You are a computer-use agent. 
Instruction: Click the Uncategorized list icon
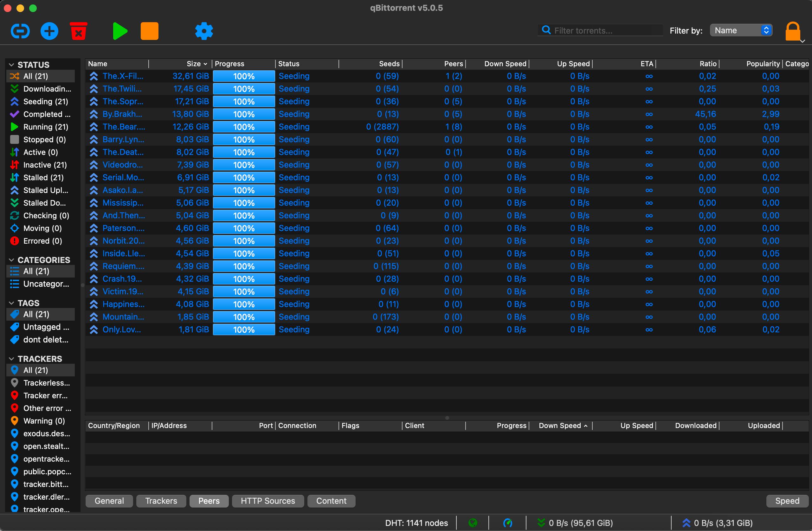tap(15, 284)
